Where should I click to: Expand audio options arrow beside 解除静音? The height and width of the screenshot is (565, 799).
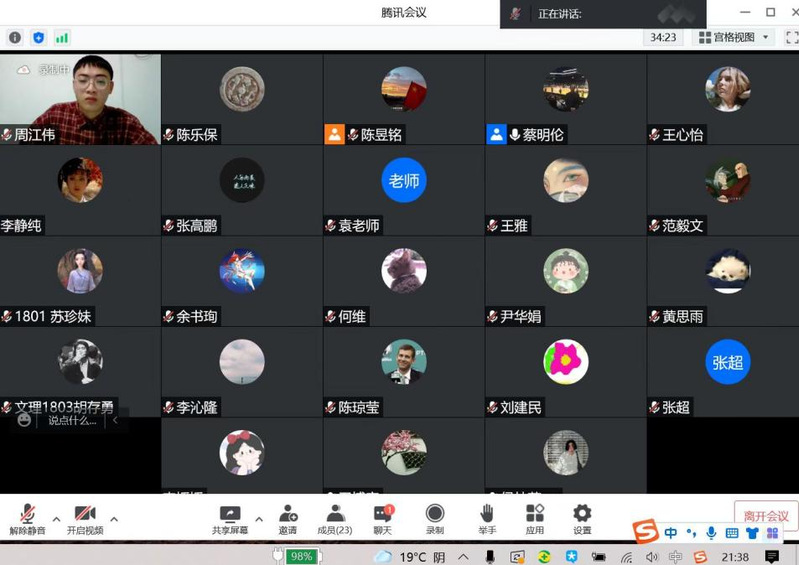56,519
